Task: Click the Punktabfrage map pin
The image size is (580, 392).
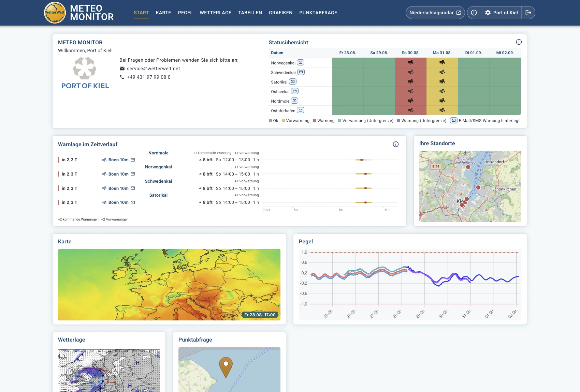Action: (x=226, y=367)
